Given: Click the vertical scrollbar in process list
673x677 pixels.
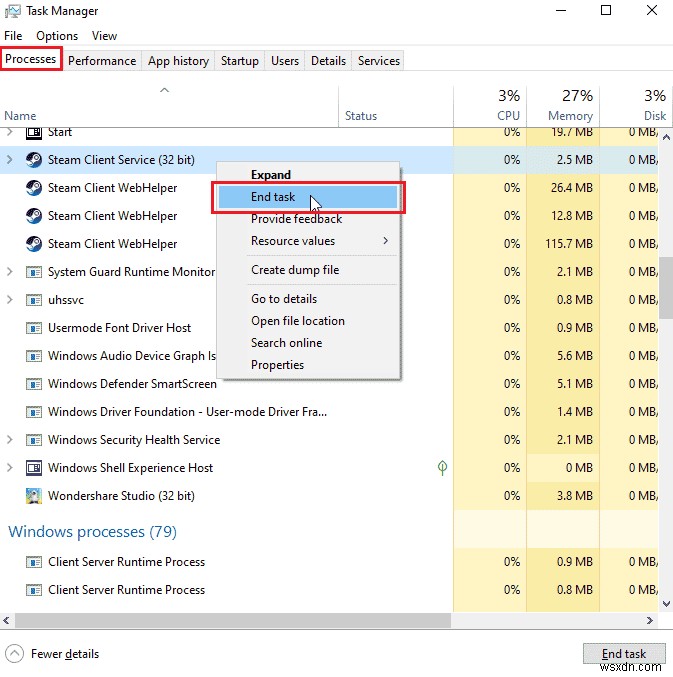Looking at the screenshot, I should [666, 290].
